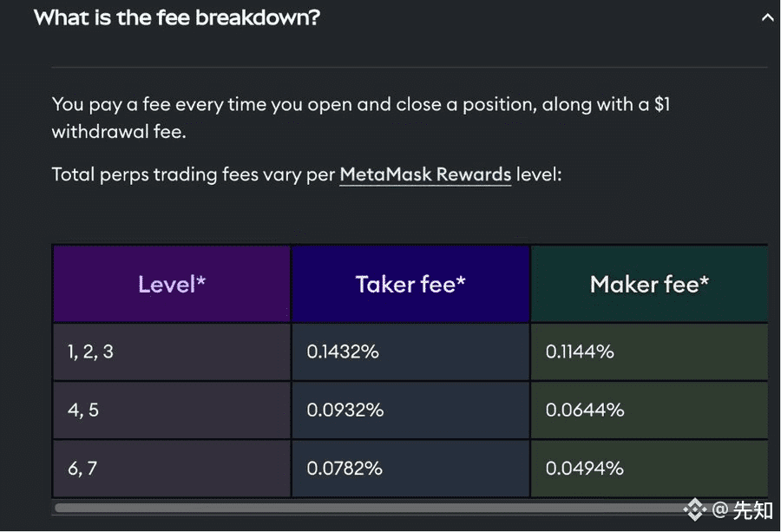
Task: Click the Taker fee* column header
Action: click(410, 284)
